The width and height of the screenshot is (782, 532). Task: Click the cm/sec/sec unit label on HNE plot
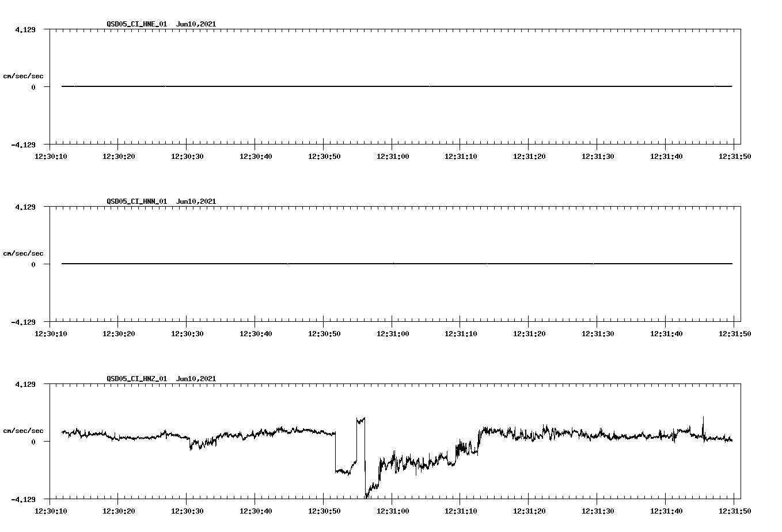[23, 76]
